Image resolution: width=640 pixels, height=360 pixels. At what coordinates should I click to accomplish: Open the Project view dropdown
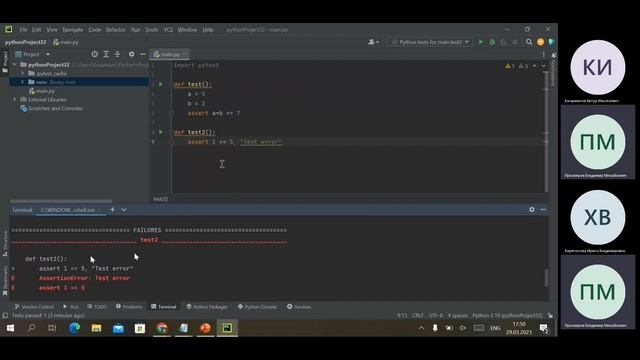tap(48, 54)
